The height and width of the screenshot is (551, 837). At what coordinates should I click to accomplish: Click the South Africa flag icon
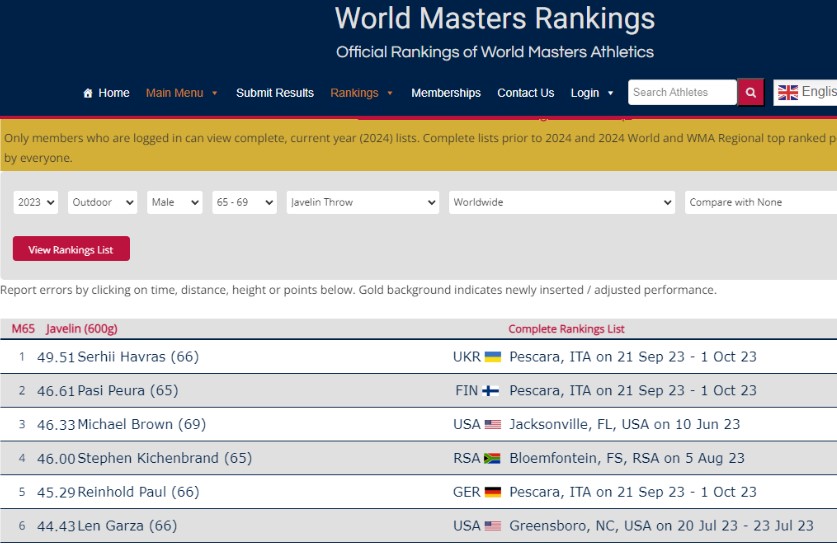(492, 459)
